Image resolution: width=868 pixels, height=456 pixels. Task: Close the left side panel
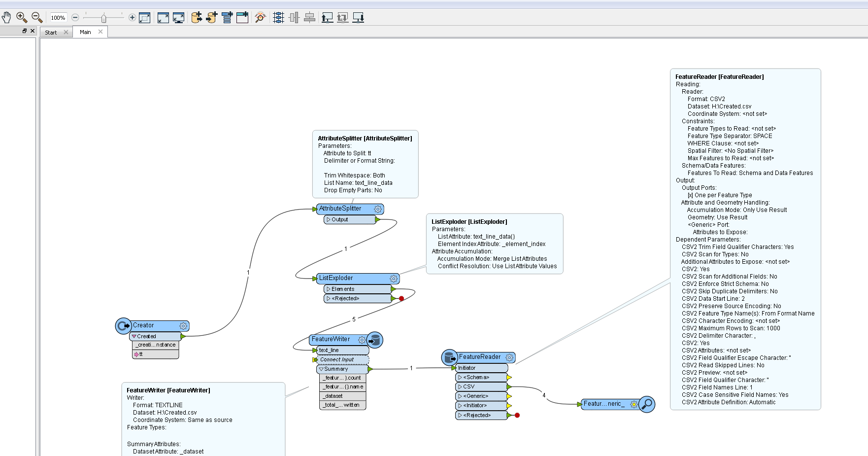pos(33,31)
